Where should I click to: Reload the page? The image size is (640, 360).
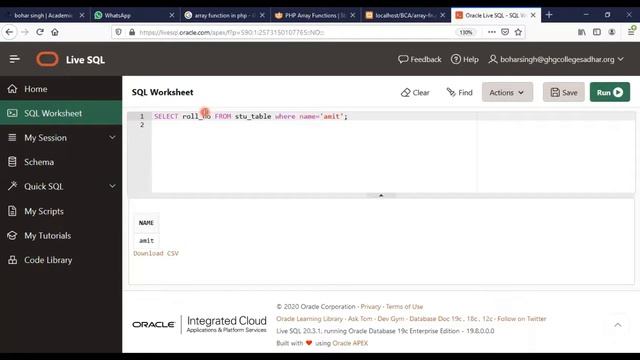40,32
